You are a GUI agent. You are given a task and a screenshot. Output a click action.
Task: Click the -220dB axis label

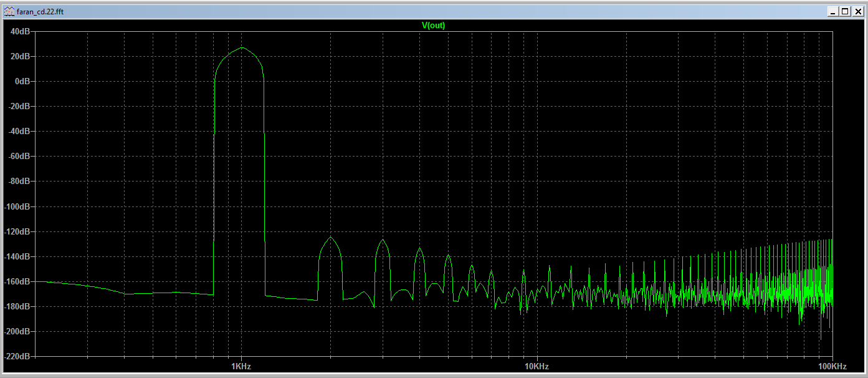17,356
